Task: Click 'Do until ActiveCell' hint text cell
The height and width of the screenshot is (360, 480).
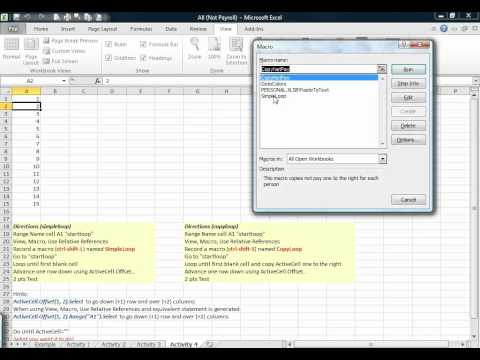Action: click(x=41, y=331)
